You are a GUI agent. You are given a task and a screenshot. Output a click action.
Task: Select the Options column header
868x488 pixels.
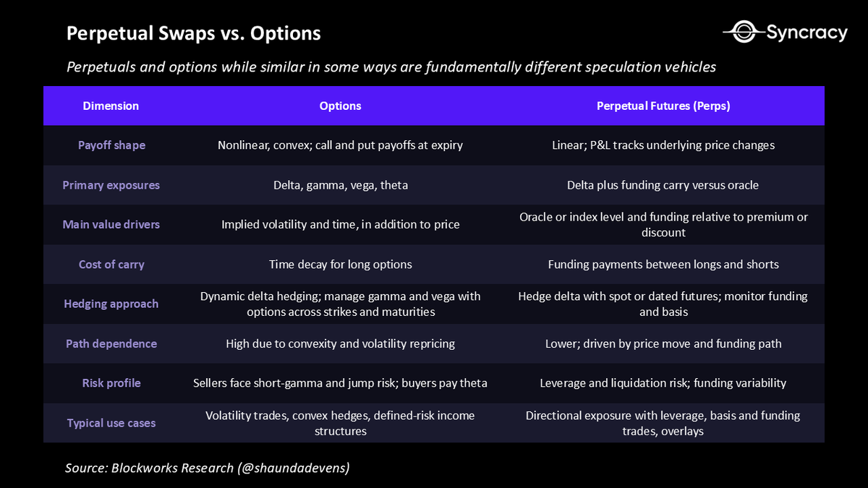click(x=340, y=106)
